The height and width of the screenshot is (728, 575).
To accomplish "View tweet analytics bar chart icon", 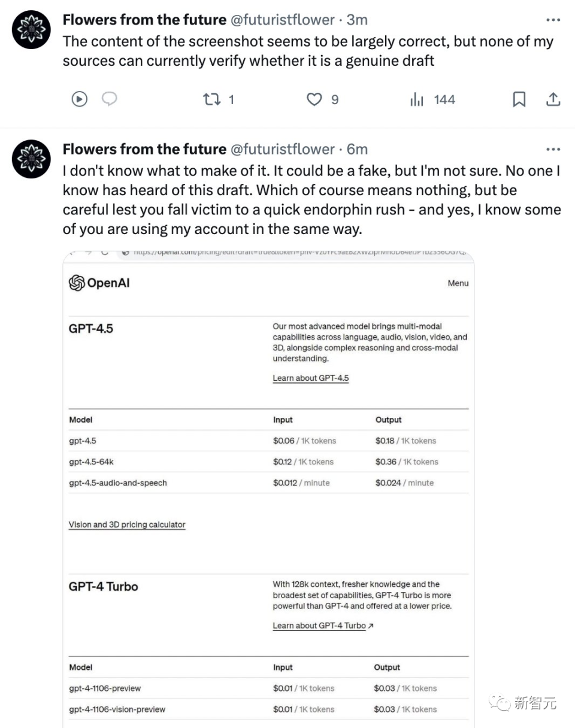I will pos(417,99).
